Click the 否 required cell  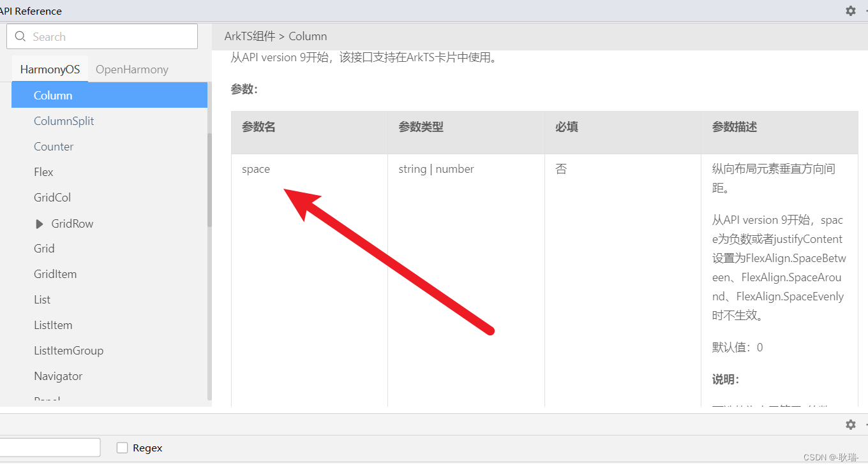point(561,169)
